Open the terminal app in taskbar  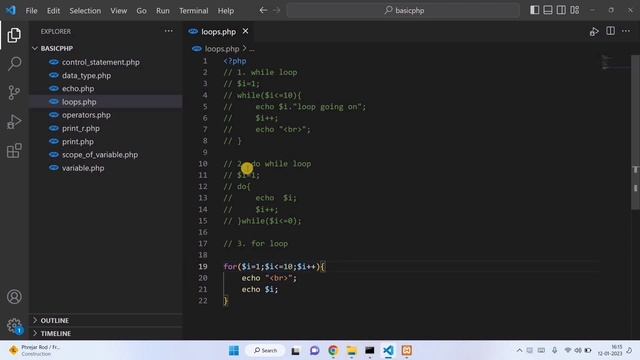tap(370, 350)
